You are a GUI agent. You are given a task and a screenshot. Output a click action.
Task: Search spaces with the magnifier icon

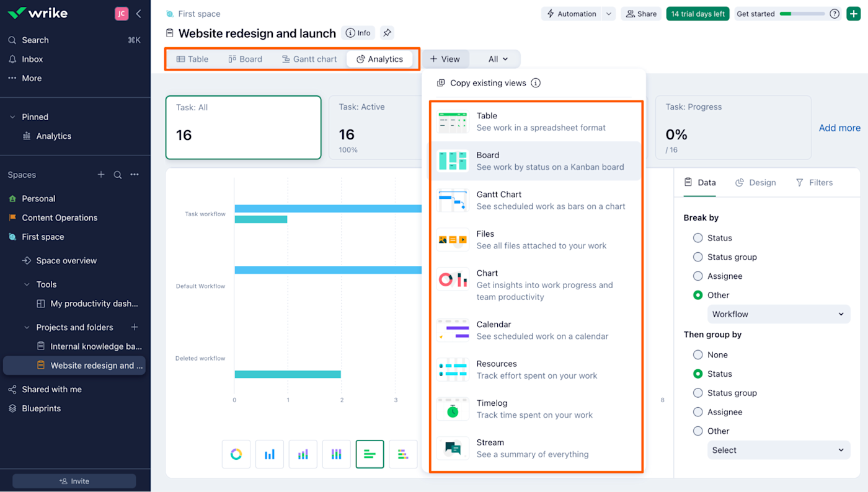click(118, 175)
